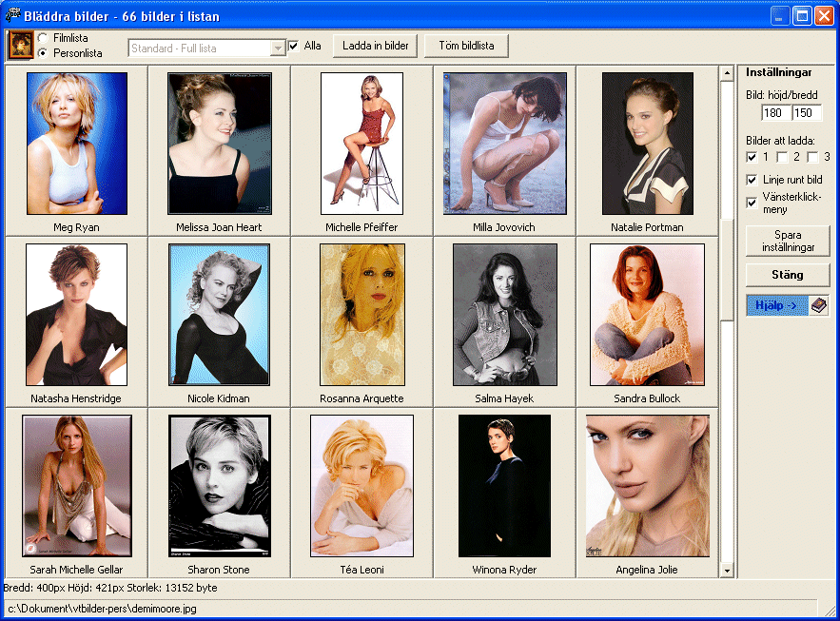Click the Töm bildlista button
Viewport: 840px width, 621px height.
pos(466,46)
